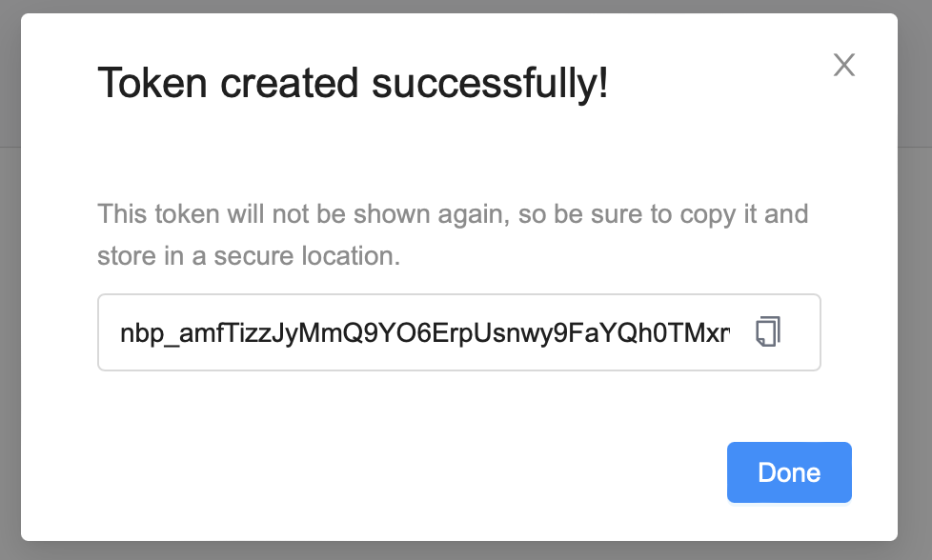932x560 pixels.
Task: Click the gray close cross icon
Action: point(844,65)
